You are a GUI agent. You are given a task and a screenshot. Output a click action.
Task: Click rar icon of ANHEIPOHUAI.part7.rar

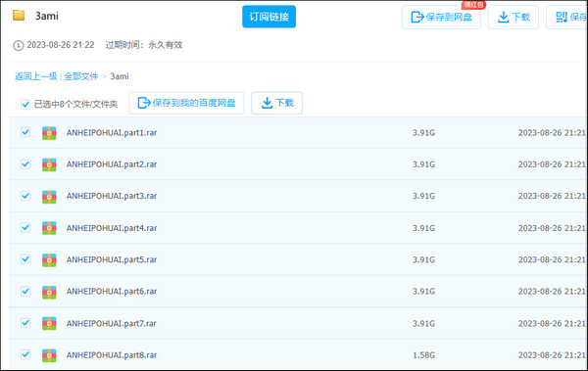49,323
